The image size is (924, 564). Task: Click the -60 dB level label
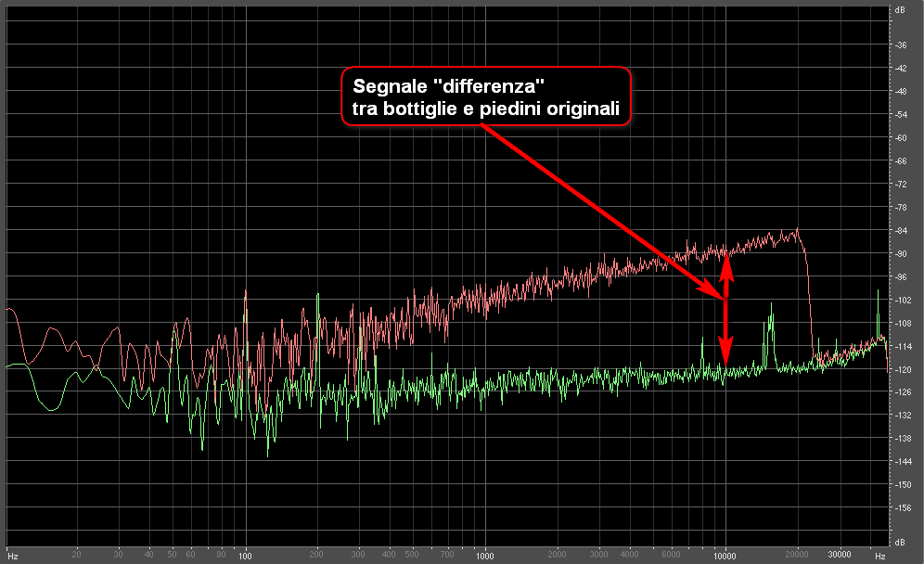[901, 138]
